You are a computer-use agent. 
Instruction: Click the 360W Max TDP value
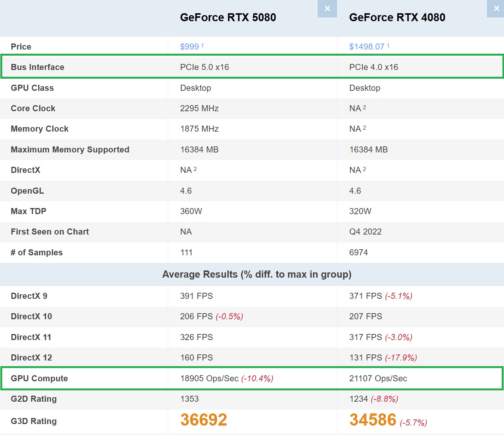pyautogui.click(x=191, y=211)
